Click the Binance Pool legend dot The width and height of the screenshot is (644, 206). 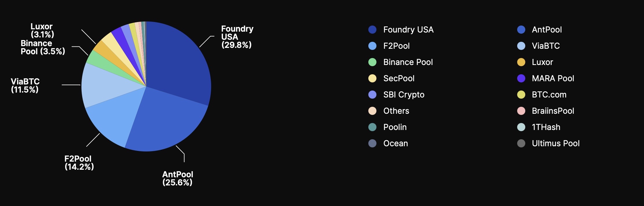tap(372, 62)
